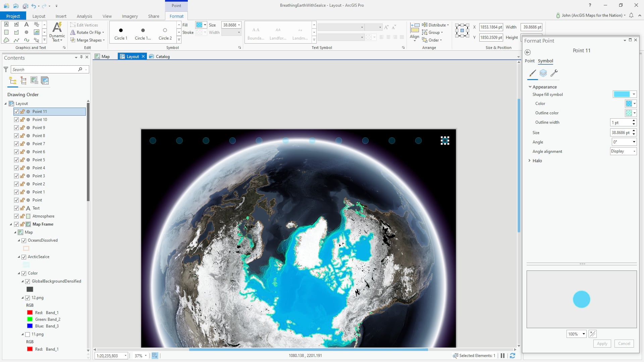Open the Symbol Structure wrench tab
The width and height of the screenshot is (644, 362).
(x=554, y=73)
